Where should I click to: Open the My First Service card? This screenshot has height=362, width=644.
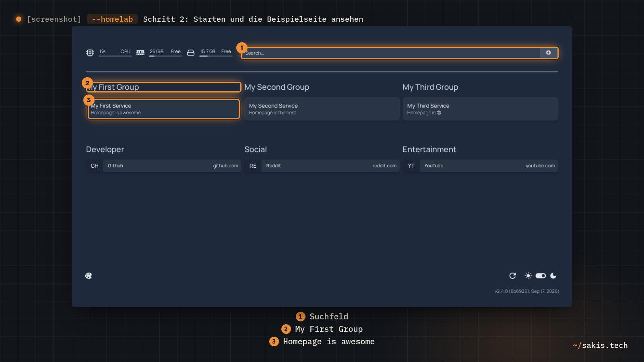point(163,109)
